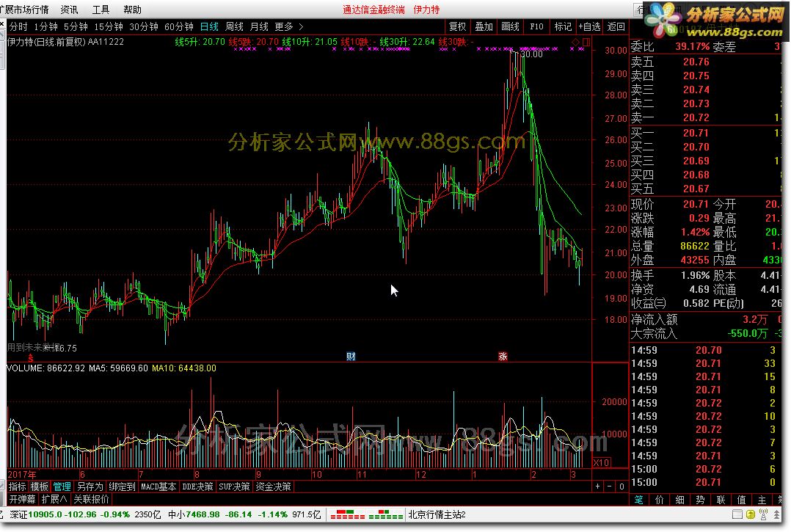This screenshot has width=791, height=532.
Task: Open the 帮助 menu
Action: click(133, 10)
